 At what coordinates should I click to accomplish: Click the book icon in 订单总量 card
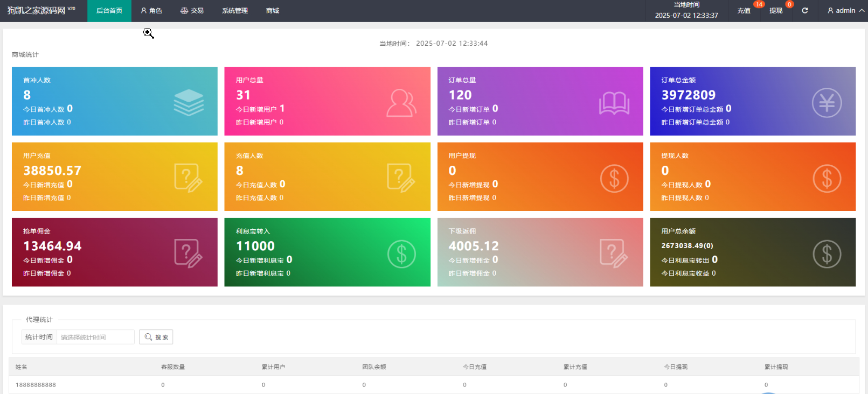pos(614,103)
